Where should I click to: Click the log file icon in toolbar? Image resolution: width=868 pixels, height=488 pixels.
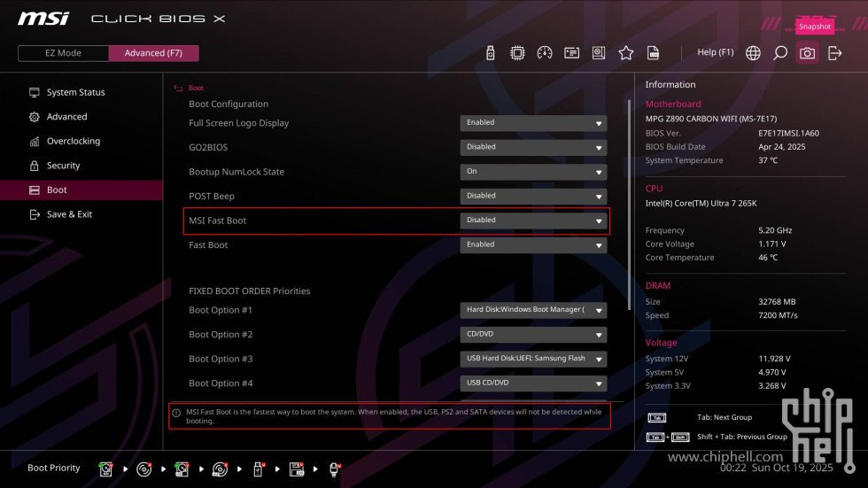click(x=653, y=53)
